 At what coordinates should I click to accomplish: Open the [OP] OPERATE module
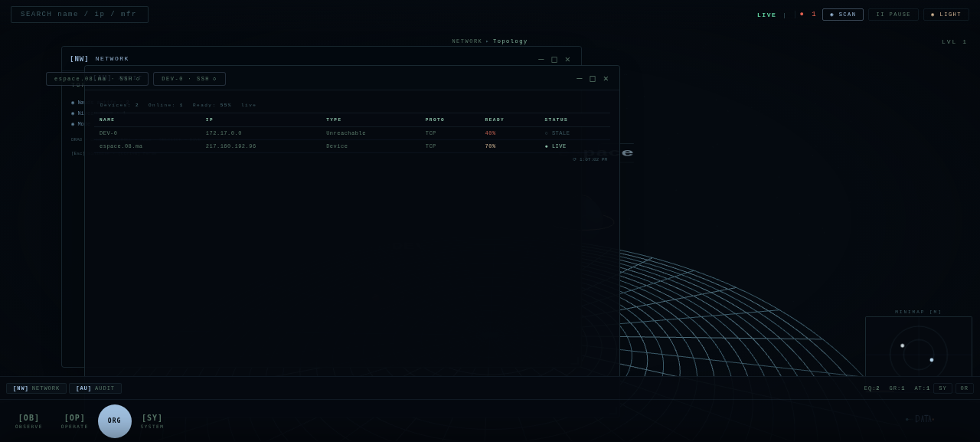75,421
